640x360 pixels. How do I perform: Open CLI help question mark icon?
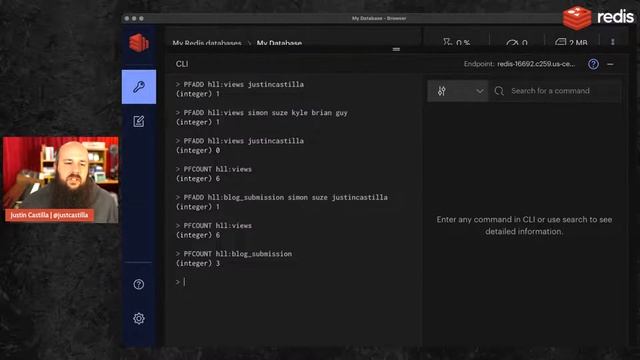coord(593,64)
